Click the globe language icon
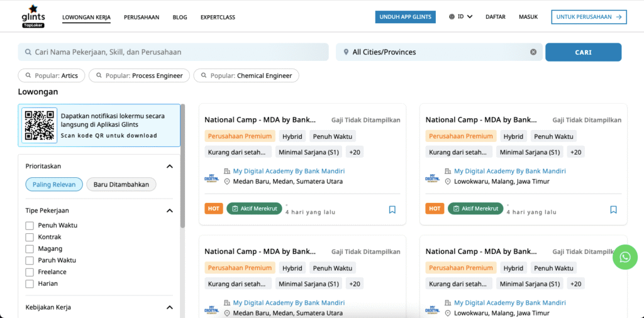Screen dimensions: 644x318 pyautogui.click(x=452, y=17)
